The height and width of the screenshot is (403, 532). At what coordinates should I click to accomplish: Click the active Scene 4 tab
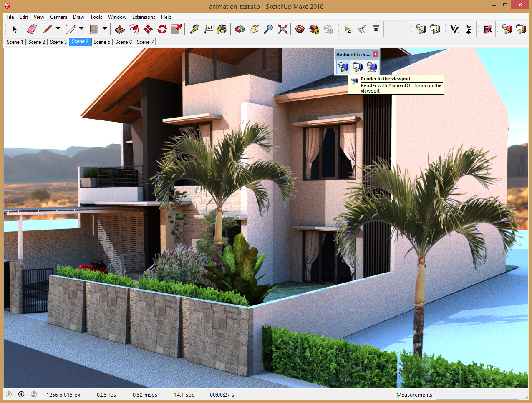coord(80,42)
